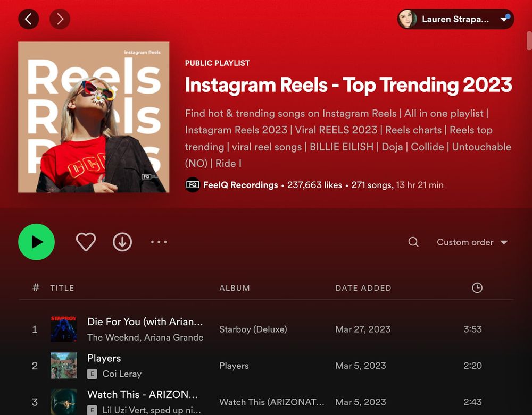This screenshot has width=532, height=415.
Task: Sort tracks by Date Added header
Action: [363, 288]
